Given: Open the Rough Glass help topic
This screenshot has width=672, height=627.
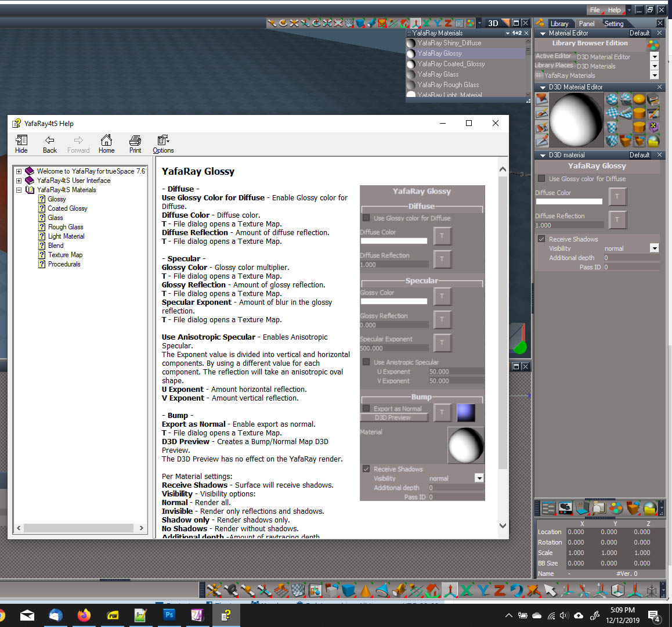Looking at the screenshot, I should coord(66,227).
